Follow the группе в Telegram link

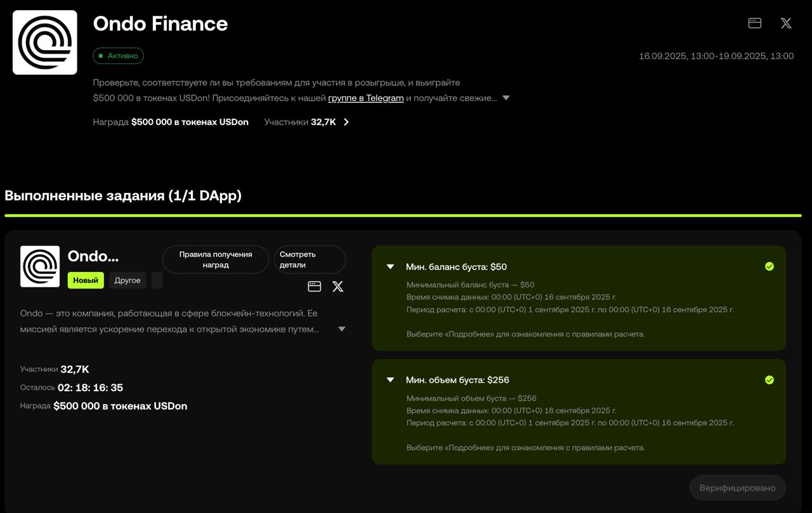(366, 98)
